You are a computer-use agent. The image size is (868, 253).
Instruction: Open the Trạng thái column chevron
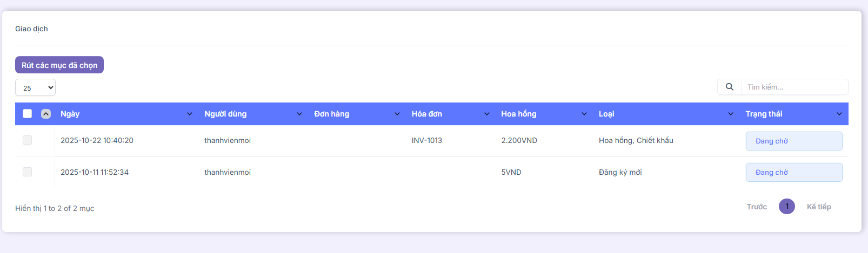coord(839,114)
